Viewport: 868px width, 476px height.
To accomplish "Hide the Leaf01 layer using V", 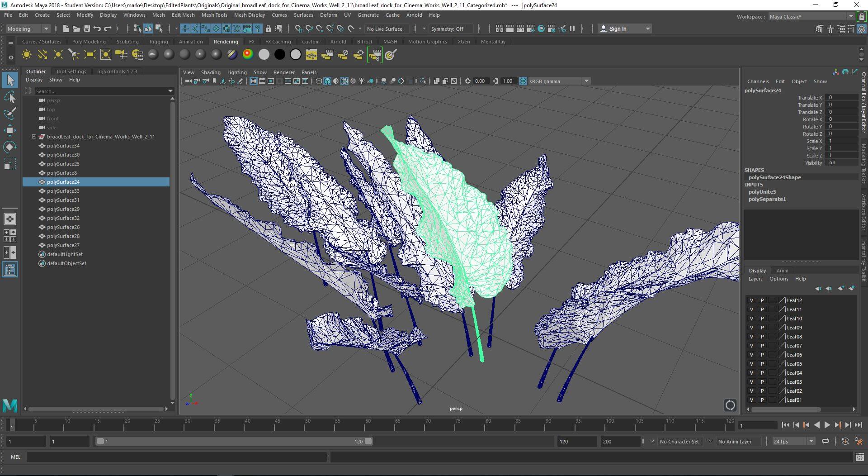I will [751, 400].
